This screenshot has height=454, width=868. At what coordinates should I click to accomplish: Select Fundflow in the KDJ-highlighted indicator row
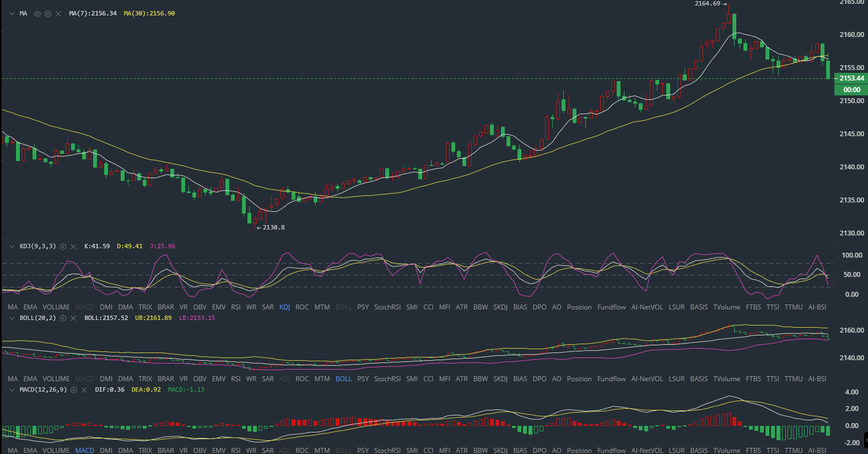[x=612, y=307]
